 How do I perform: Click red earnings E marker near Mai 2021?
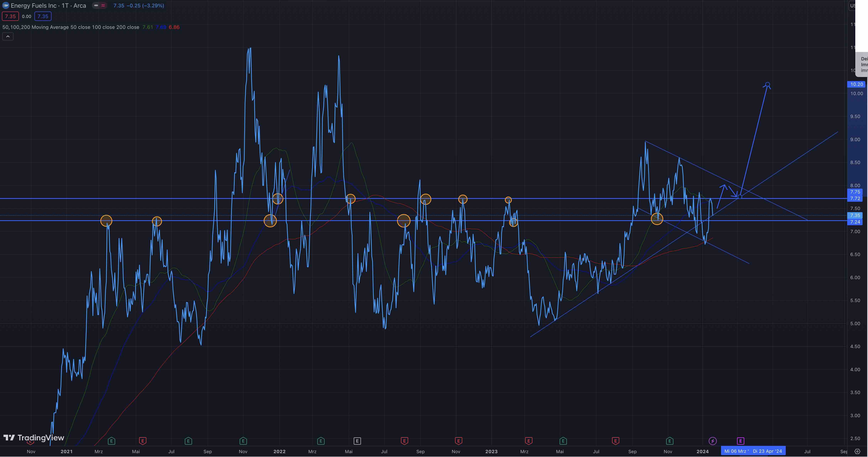(143, 441)
